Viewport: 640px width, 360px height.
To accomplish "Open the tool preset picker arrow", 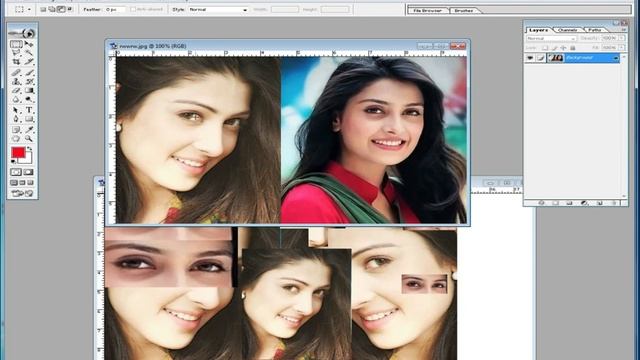I will click(x=29, y=9).
